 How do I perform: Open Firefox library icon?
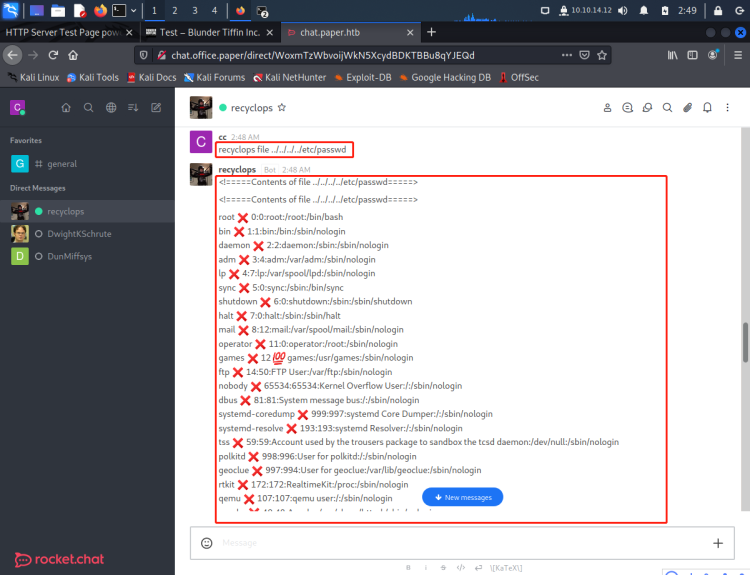tap(673, 55)
